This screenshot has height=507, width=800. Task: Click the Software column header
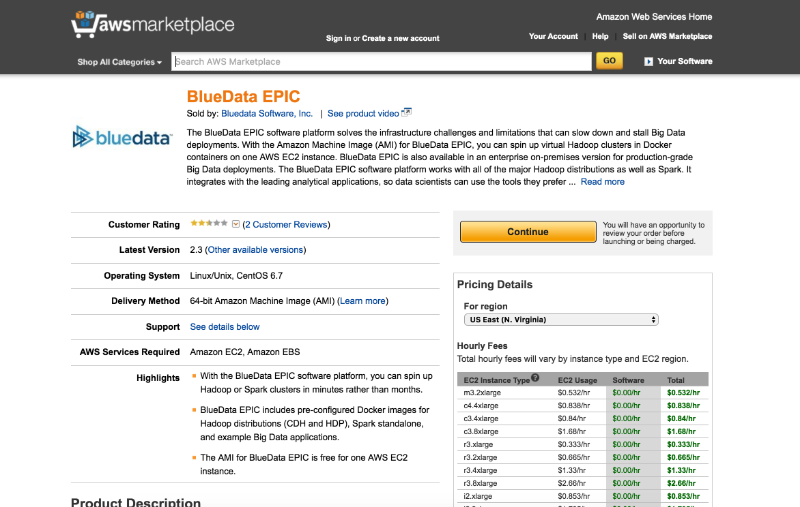tap(628, 381)
